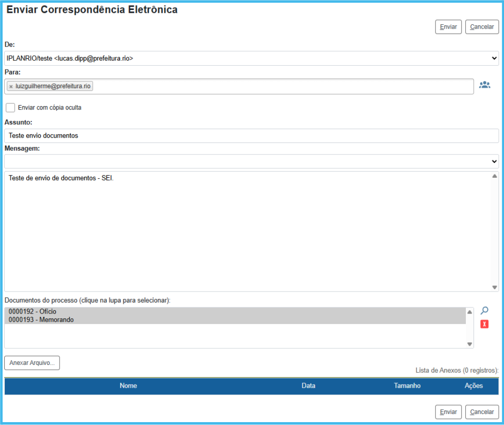
Task: Click 'Anexar Arquivo...' button
Action: point(32,363)
